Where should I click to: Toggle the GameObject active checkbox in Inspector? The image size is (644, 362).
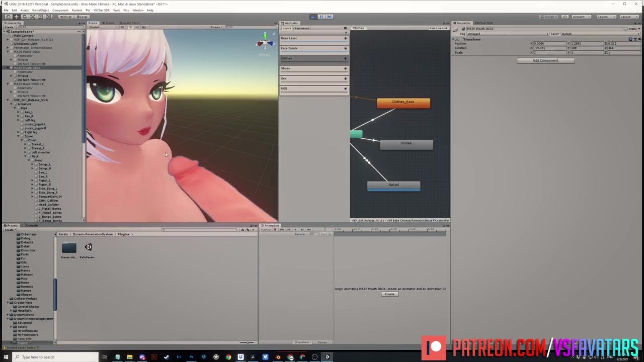(x=463, y=29)
